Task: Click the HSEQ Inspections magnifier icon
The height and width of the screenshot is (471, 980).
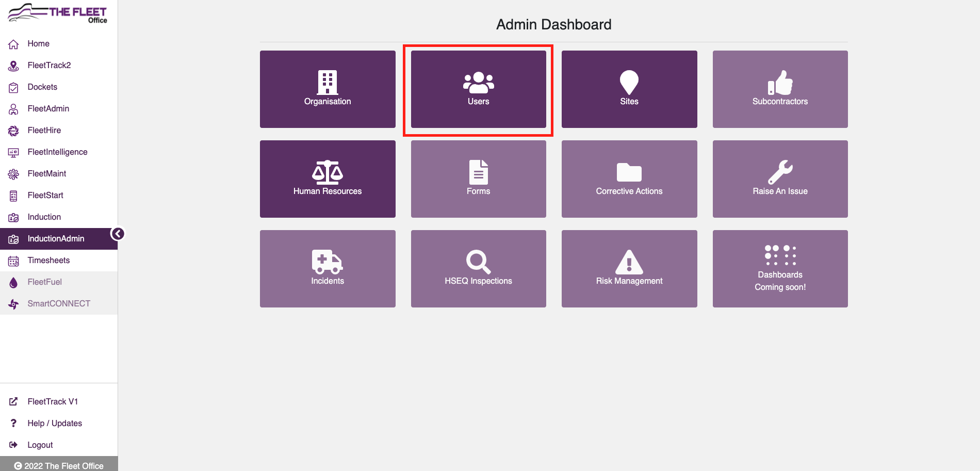Action: pyautogui.click(x=479, y=262)
